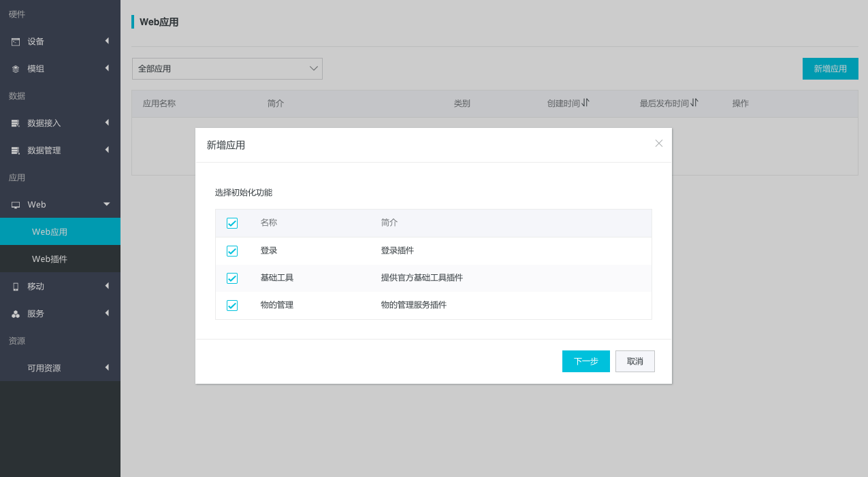Toggle the select-all checkbox in header
The image size is (868, 477).
tap(232, 223)
